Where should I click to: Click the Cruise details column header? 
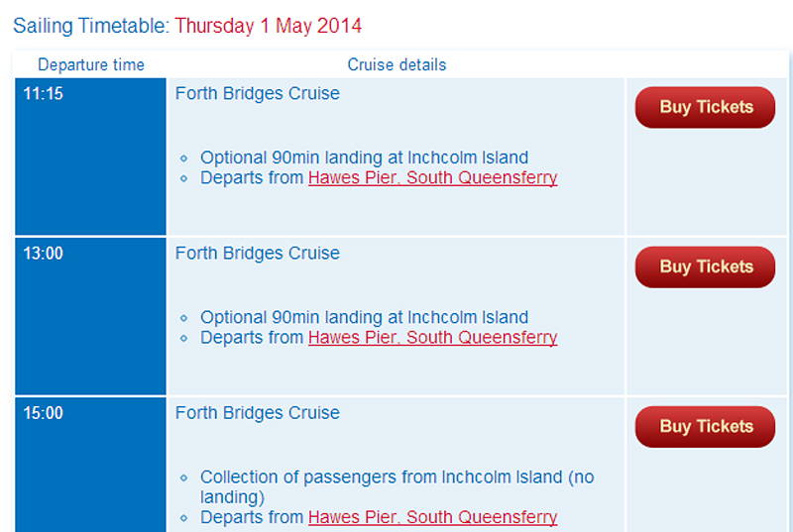(x=396, y=64)
